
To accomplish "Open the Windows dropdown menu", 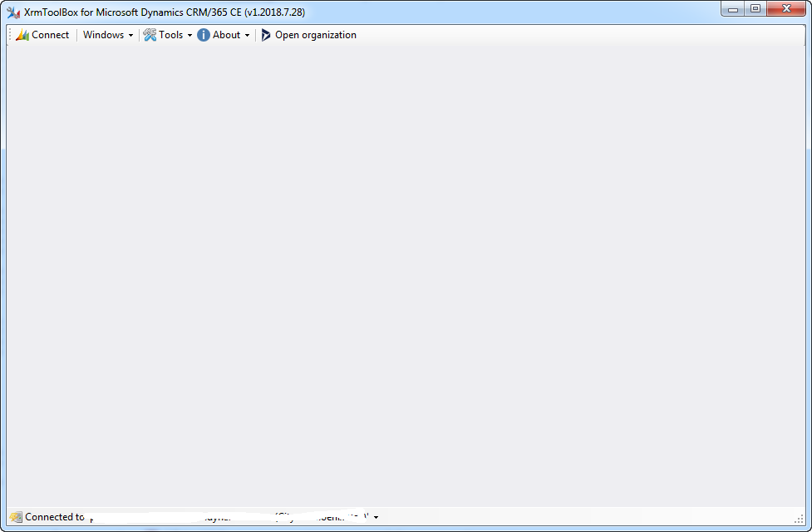I will click(108, 35).
